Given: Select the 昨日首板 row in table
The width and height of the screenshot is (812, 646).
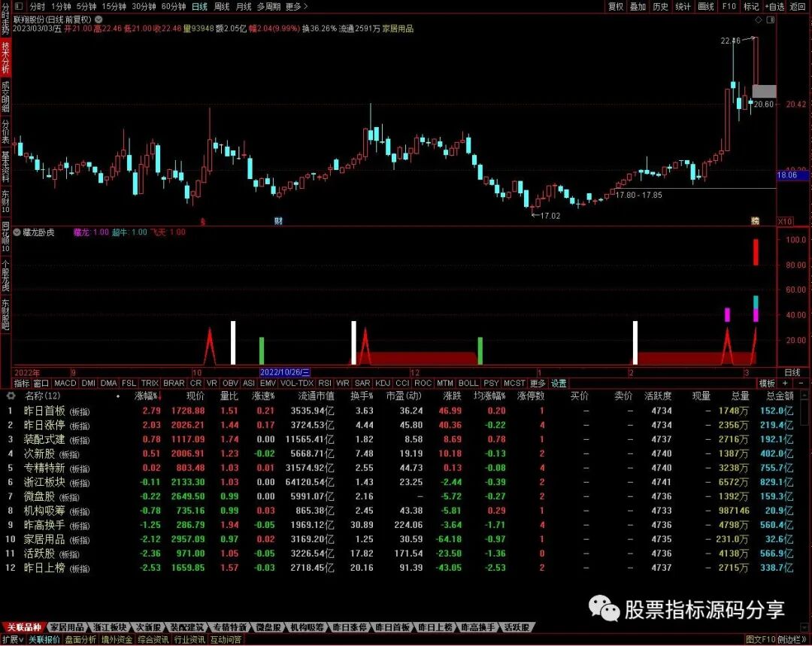Looking at the screenshot, I should pos(400,411).
